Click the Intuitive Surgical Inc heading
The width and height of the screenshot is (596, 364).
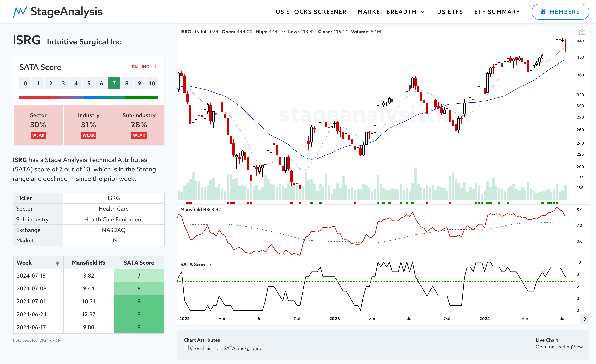coord(84,42)
